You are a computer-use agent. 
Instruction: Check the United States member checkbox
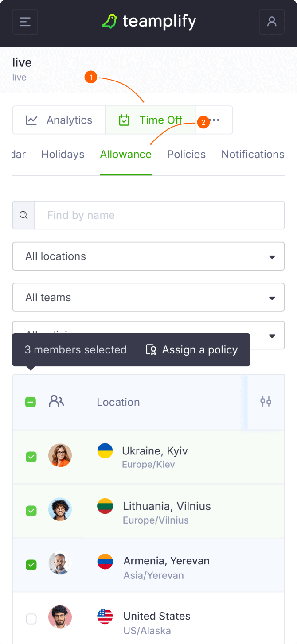coord(31,619)
